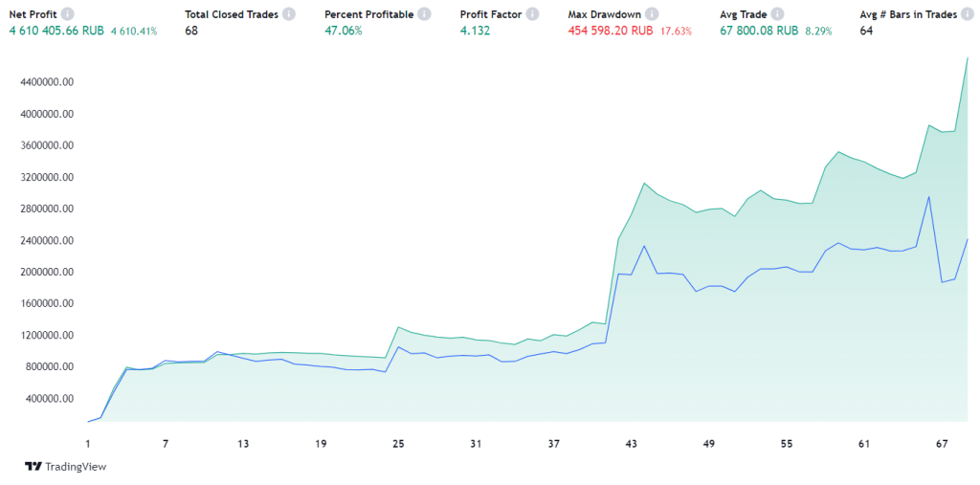
Task: Click trade number 25 on the x-axis
Action: click(x=398, y=445)
